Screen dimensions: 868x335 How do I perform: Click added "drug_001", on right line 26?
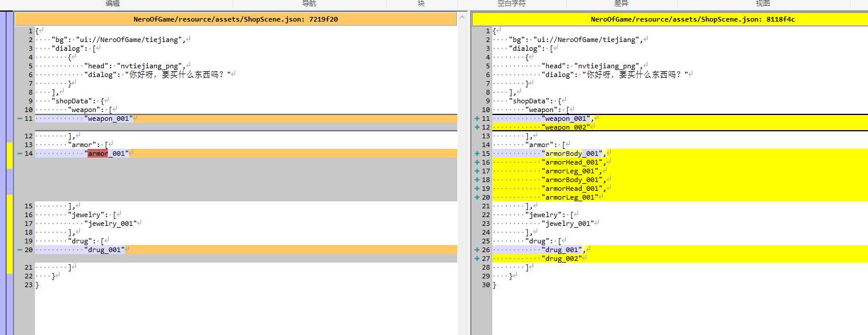pyautogui.click(x=680, y=250)
